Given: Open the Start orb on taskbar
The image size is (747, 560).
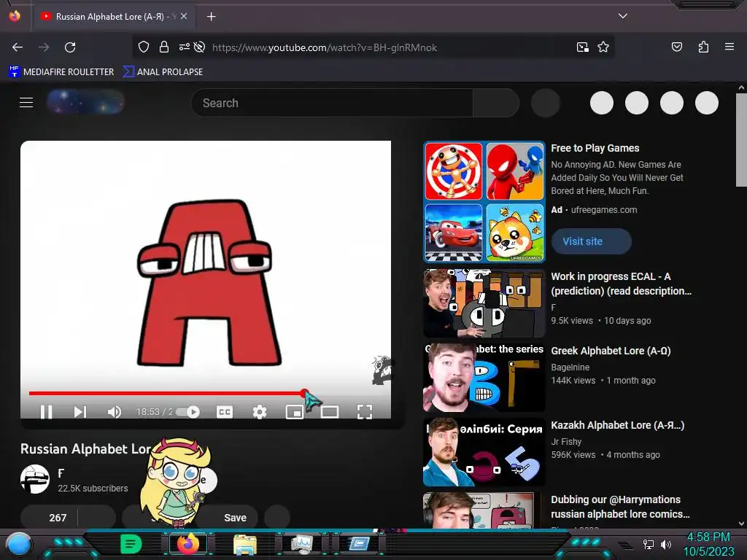Looking at the screenshot, I should [x=18, y=544].
